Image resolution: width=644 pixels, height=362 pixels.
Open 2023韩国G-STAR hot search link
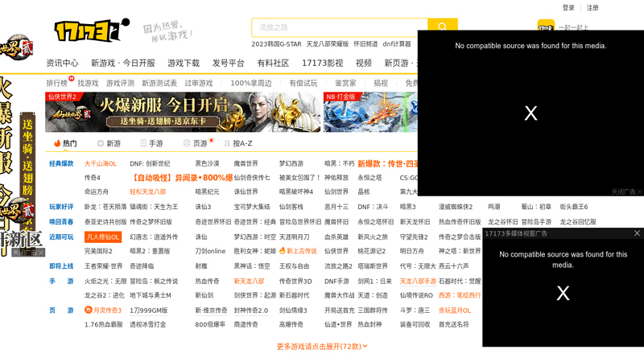click(x=276, y=44)
